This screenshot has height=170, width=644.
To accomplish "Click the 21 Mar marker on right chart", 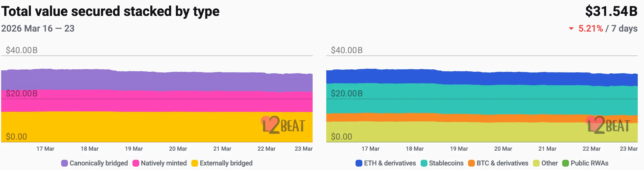I will coord(547,149).
